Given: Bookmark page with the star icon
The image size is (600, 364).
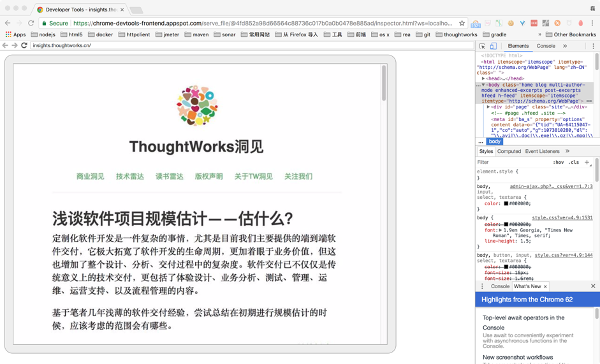Looking at the screenshot, I should coord(462,23).
